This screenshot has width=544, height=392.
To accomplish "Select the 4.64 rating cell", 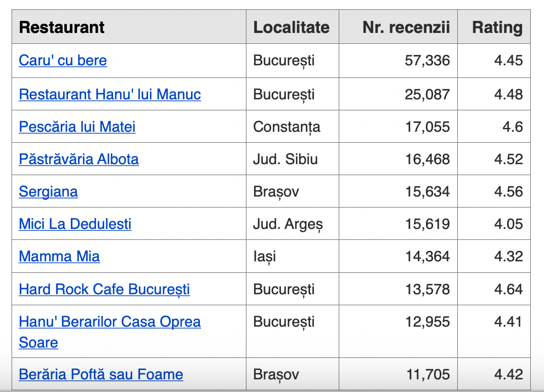I will point(508,289).
